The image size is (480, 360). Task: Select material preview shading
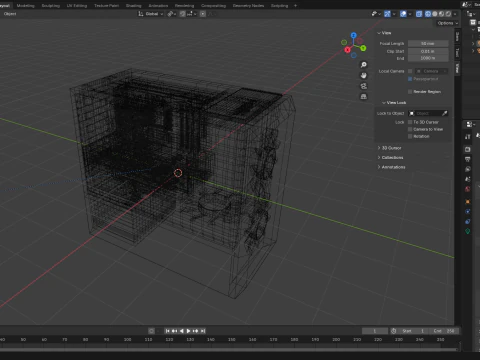tap(441, 14)
